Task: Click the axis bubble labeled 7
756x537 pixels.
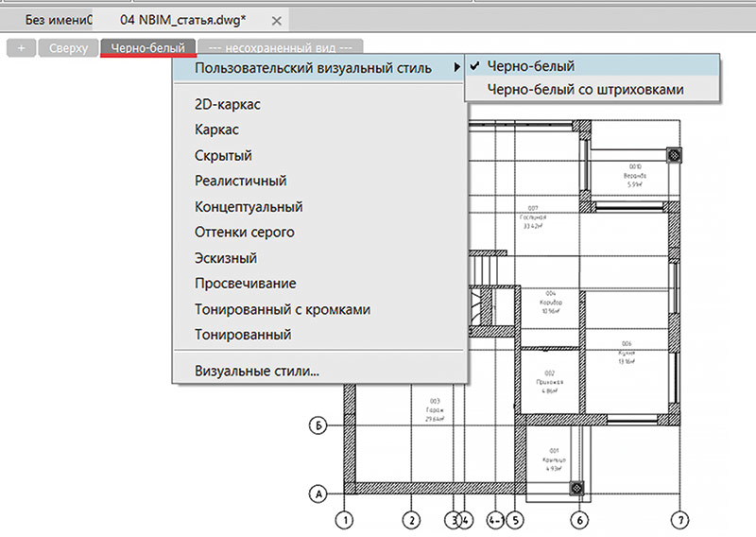Action: tap(679, 519)
